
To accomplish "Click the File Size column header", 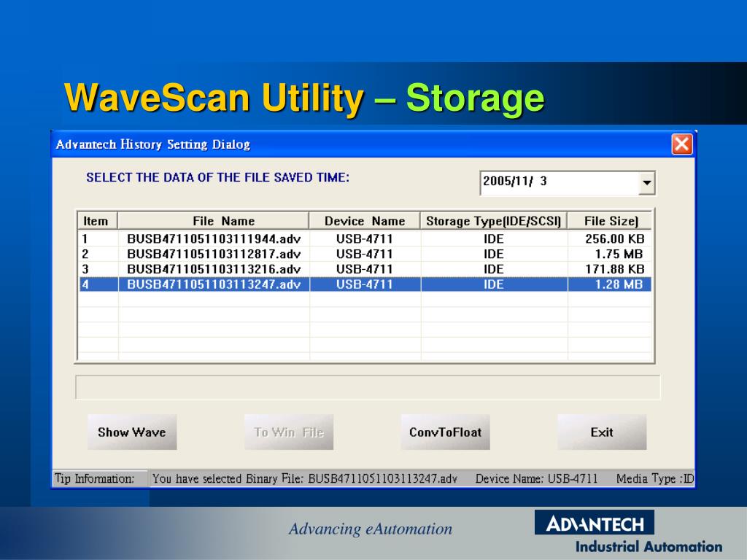I will pyautogui.click(x=610, y=221).
